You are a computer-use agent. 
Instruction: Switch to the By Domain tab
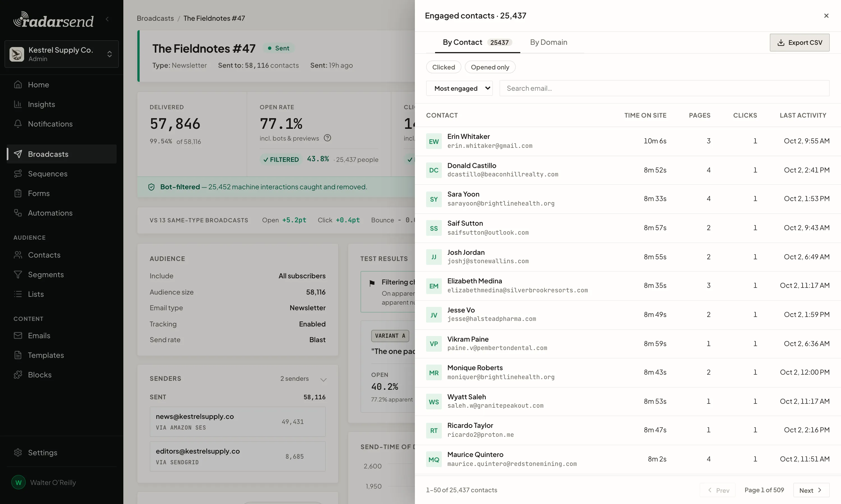click(x=548, y=43)
